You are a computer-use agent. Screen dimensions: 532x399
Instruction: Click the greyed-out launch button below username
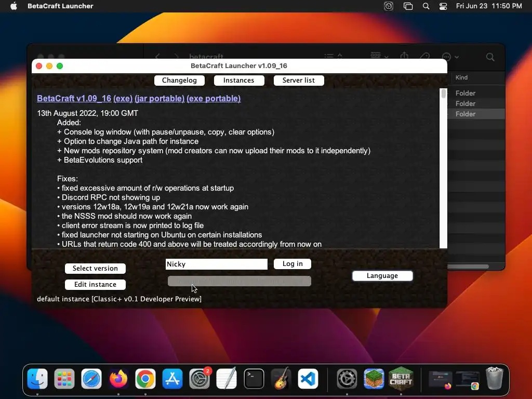tap(239, 281)
